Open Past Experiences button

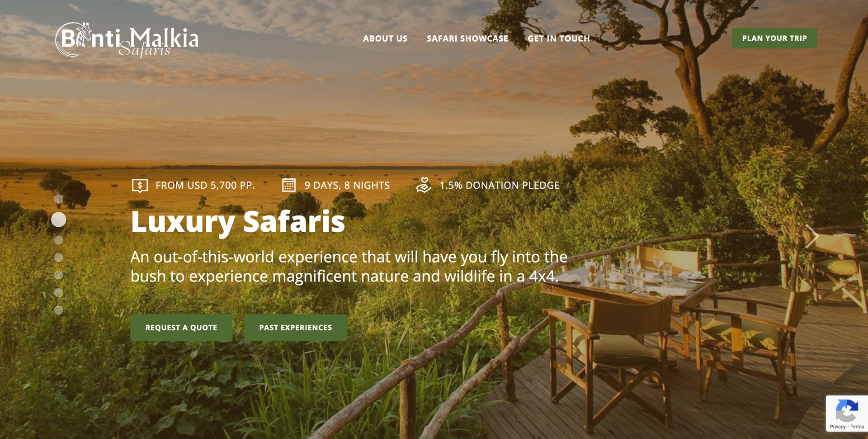pos(296,328)
